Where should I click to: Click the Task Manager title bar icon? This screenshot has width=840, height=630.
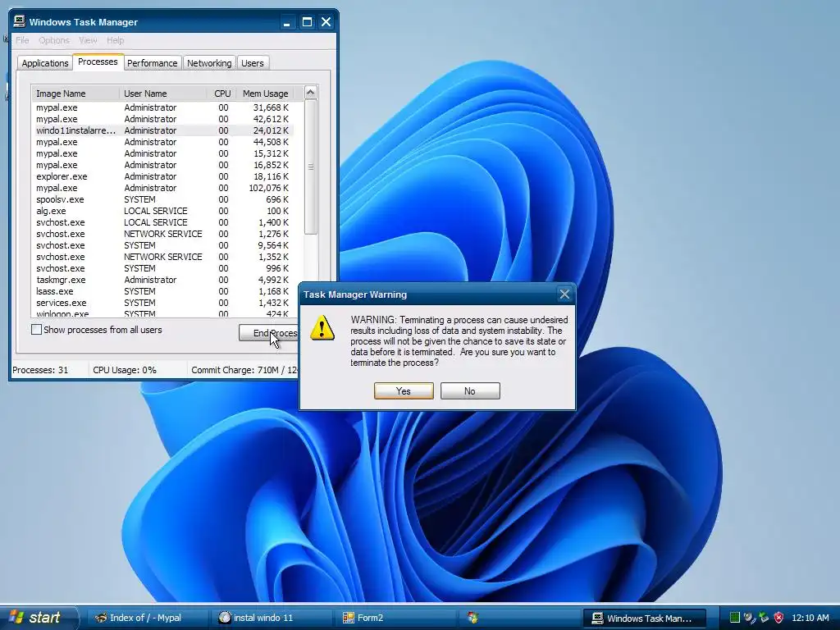coord(20,21)
